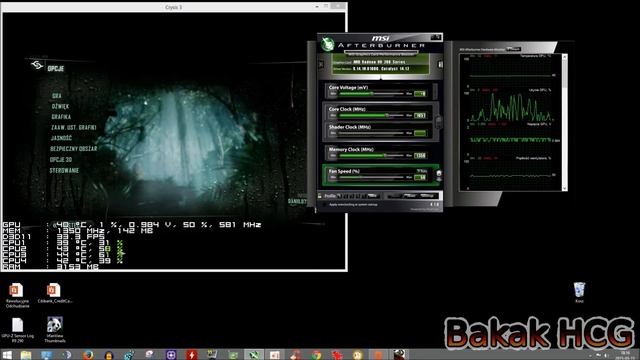Click the MSI Afterburner dragon logo

tap(327, 44)
